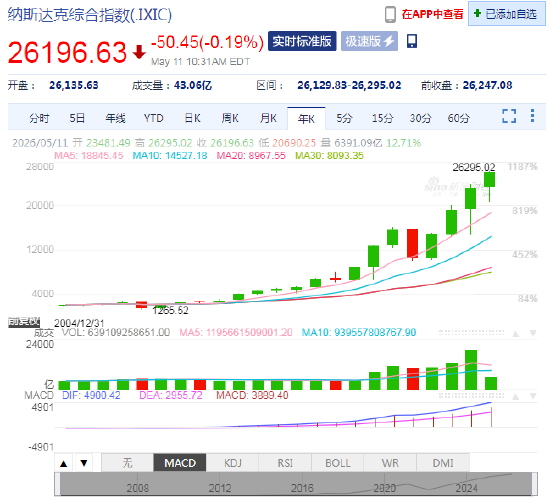Open the three-dot more options menu
This screenshot has height=503, width=550.
[x=532, y=116]
